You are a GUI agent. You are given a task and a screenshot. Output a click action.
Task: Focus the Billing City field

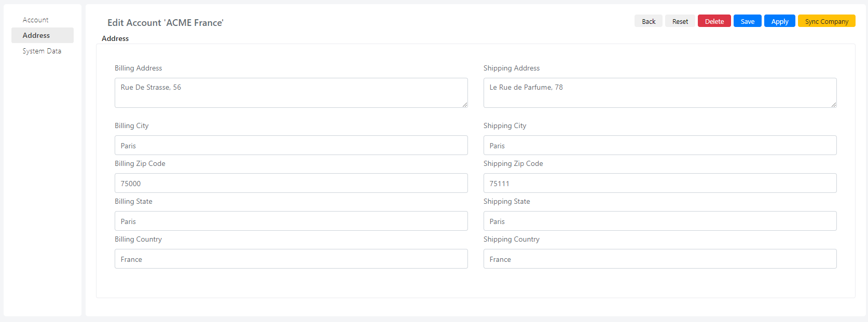[x=291, y=145]
